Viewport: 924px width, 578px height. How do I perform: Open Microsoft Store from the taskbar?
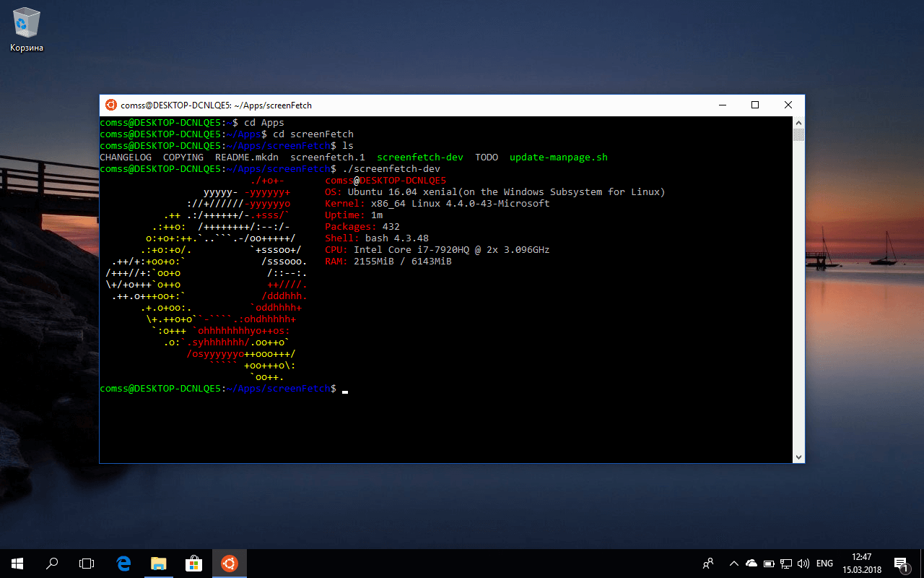tap(194, 563)
